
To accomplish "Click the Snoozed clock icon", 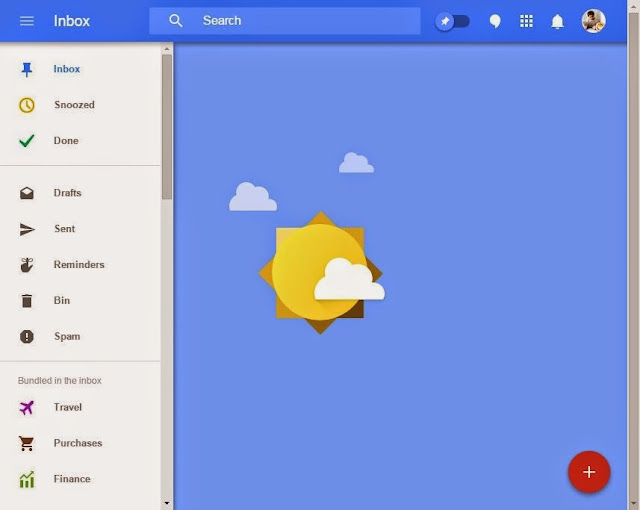I will (27, 105).
